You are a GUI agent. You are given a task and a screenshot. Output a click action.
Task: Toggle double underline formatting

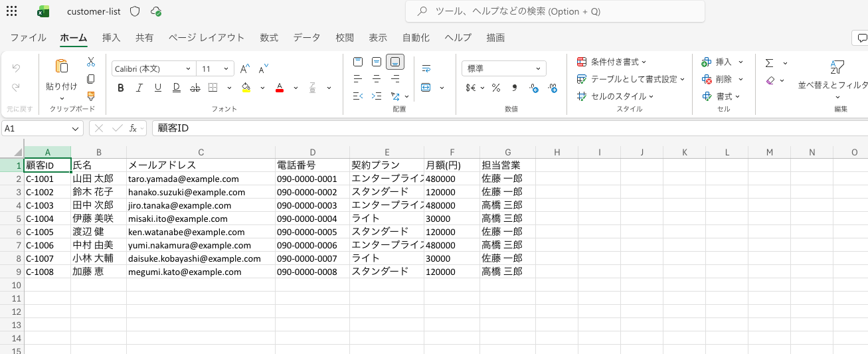click(x=177, y=88)
